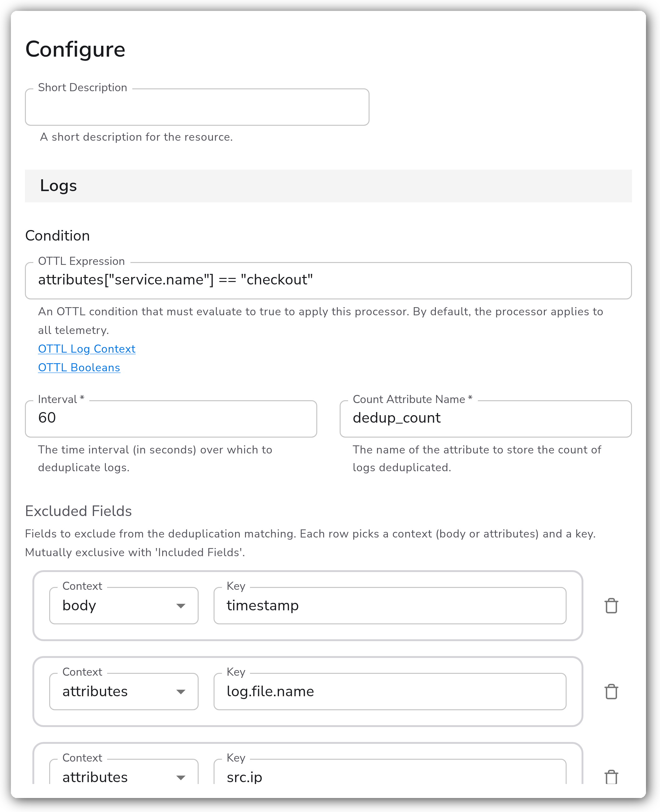Click the Condition heading

coord(57,236)
